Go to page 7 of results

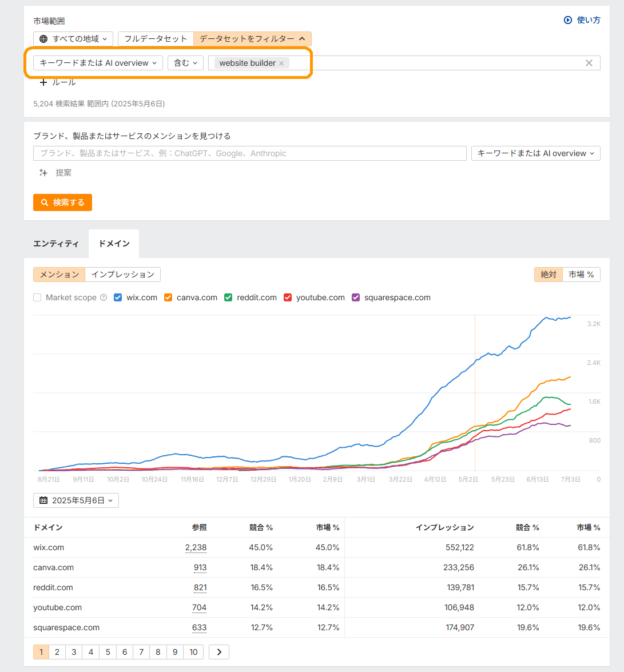[x=141, y=652]
